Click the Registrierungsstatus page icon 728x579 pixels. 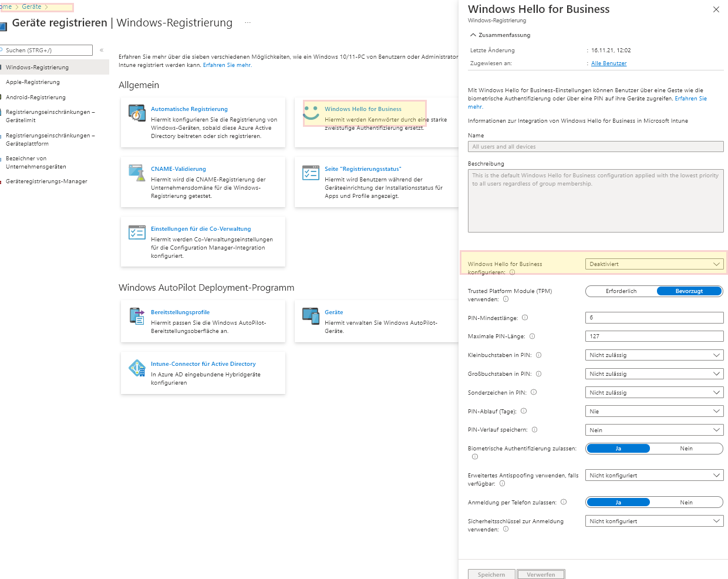[x=311, y=173]
